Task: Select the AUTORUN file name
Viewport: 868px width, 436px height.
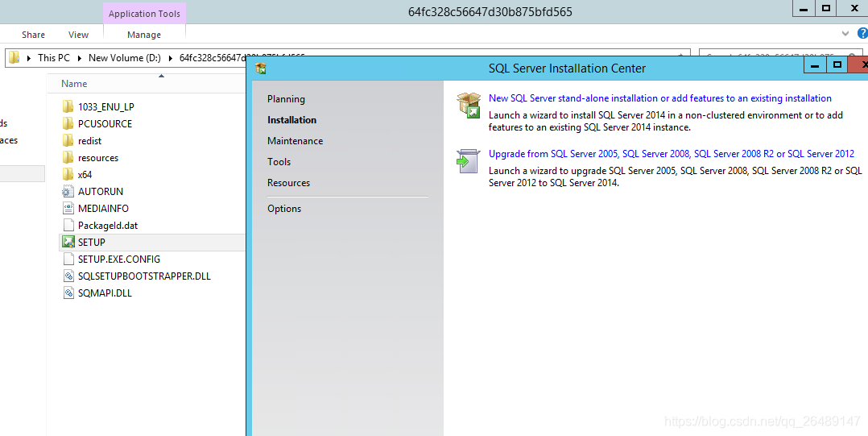Action: 101,192
